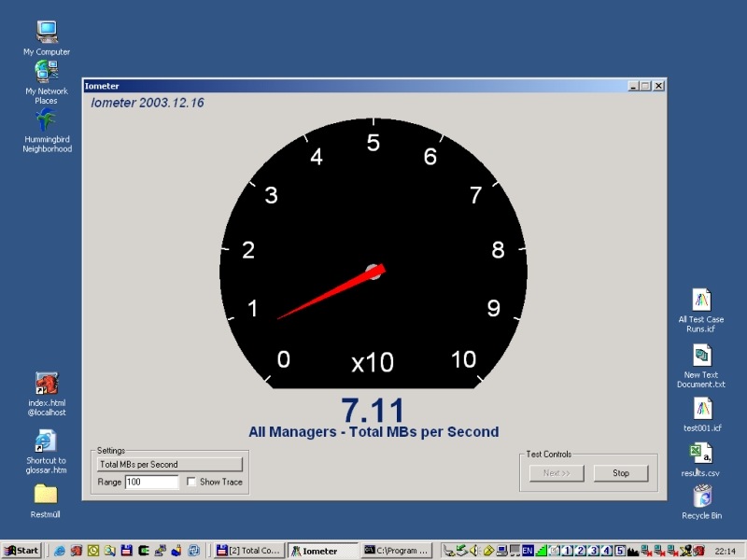Open the Restmüll folder
The width and height of the screenshot is (747, 560).
(46, 495)
